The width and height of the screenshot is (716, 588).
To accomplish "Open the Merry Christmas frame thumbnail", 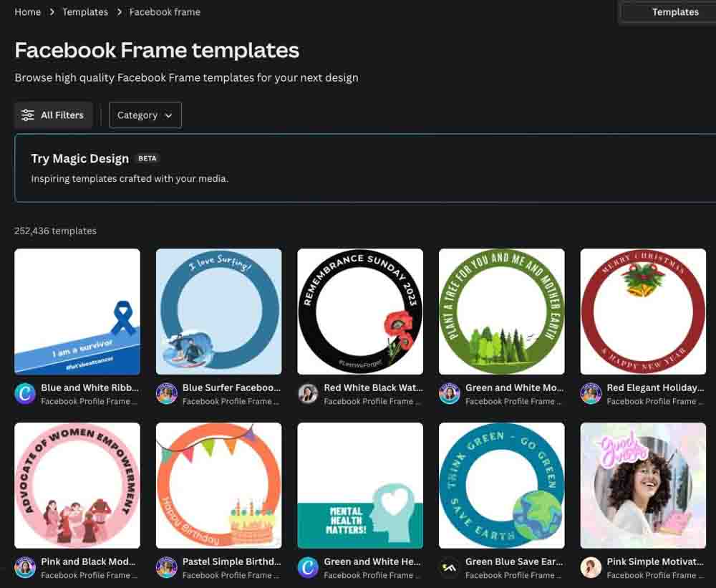I will pos(643,312).
